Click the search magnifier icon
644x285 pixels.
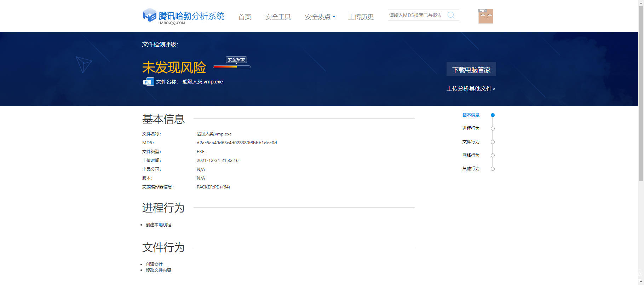451,15
